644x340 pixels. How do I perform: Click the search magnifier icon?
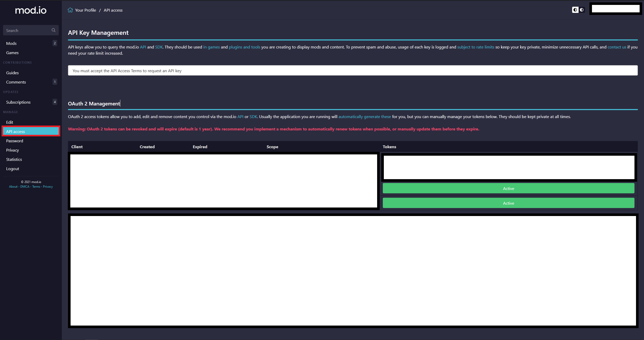(53, 30)
